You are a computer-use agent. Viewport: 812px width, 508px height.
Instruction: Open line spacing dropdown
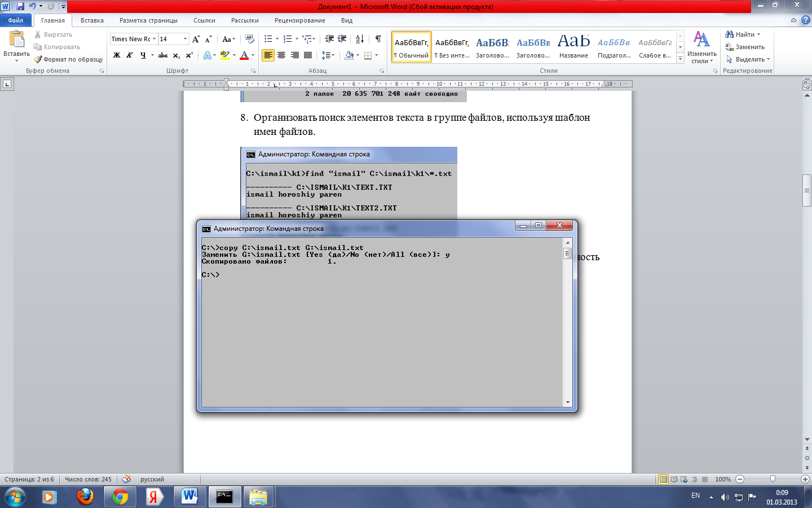coord(328,55)
